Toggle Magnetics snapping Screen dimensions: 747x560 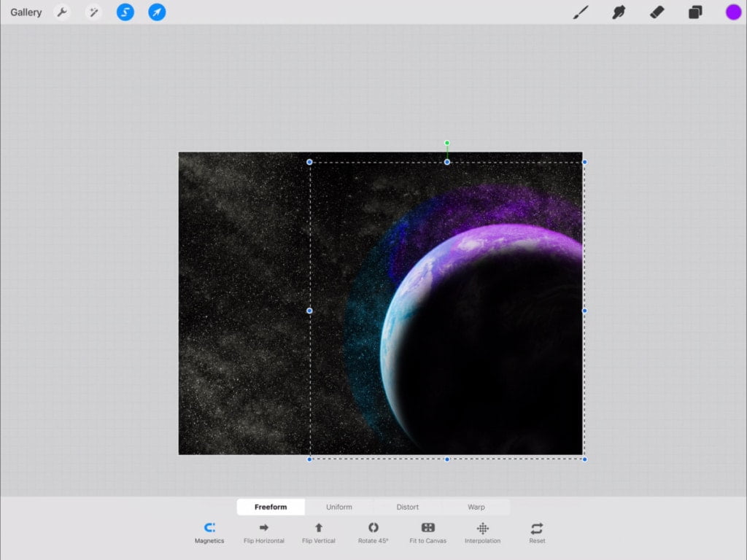tap(209, 532)
